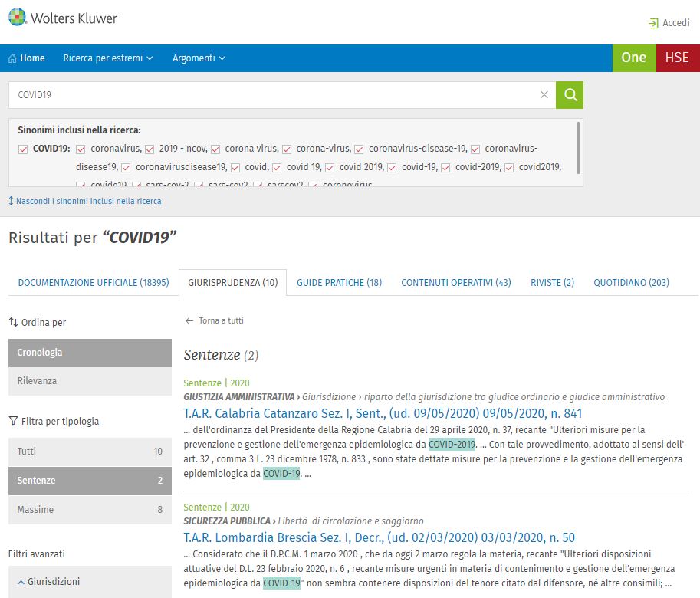Click the Torna a tutti back arrow
Viewport: 700px width, 598px height.
point(189,320)
